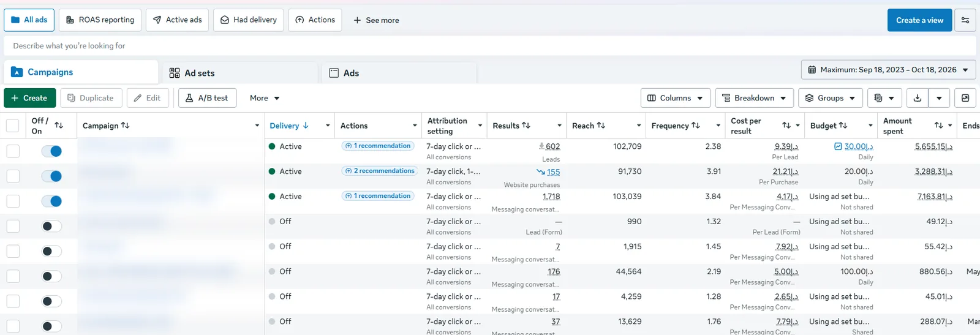The height and width of the screenshot is (335, 980).
Task: Sort by the Reach column arrows
Action: tap(601, 126)
